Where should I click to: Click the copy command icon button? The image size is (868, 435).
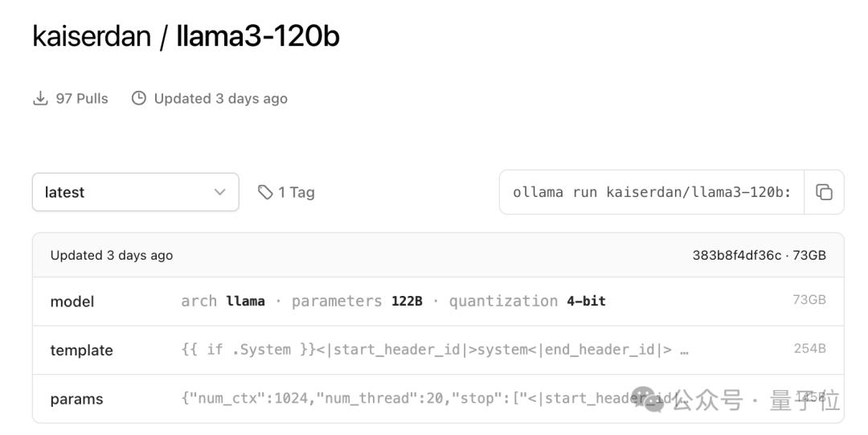824,192
